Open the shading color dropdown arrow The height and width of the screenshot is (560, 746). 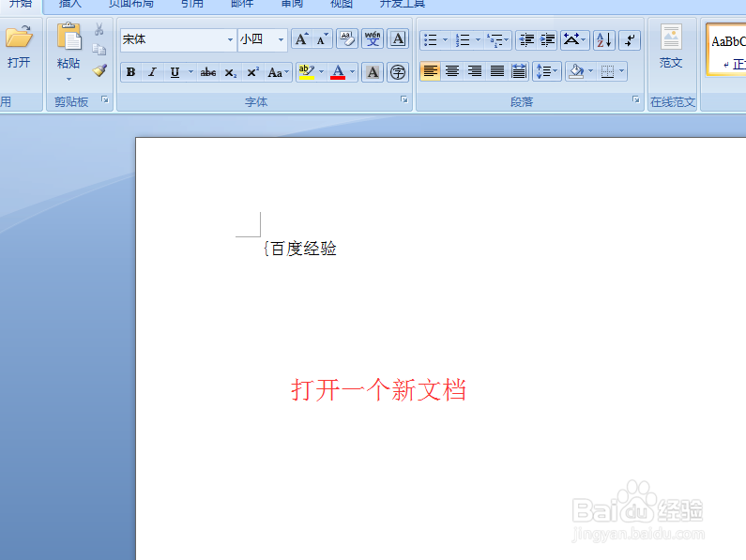click(x=591, y=71)
